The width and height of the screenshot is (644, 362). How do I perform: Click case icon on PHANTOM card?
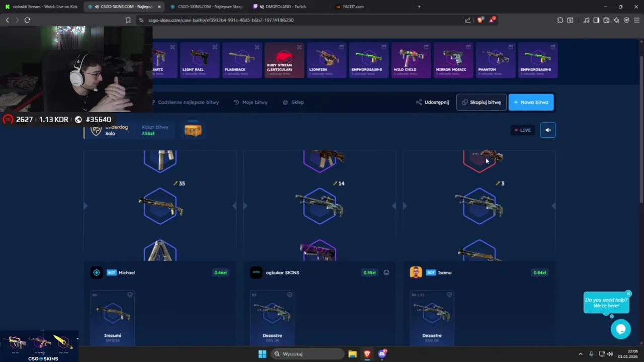(511, 47)
